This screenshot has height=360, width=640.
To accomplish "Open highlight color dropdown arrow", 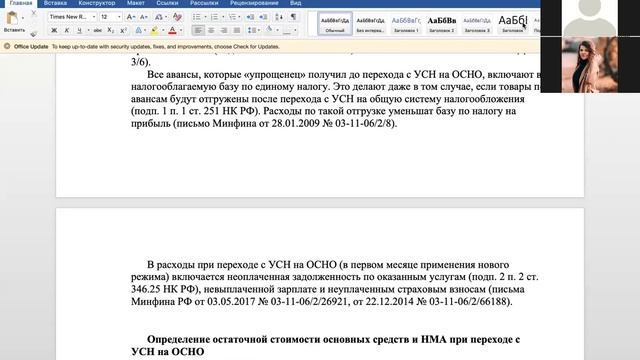I will click(163, 30).
